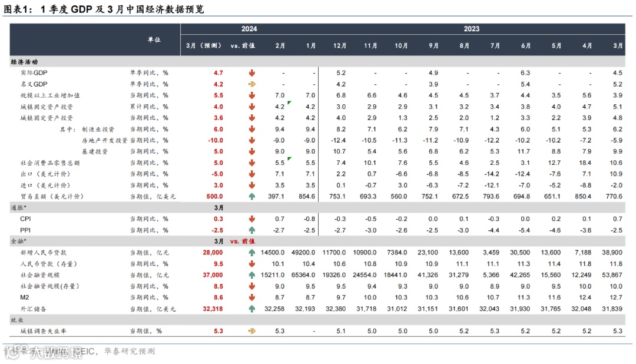This screenshot has height=364, width=636.
Task: Click the 12月 column header
Action: point(340,46)
